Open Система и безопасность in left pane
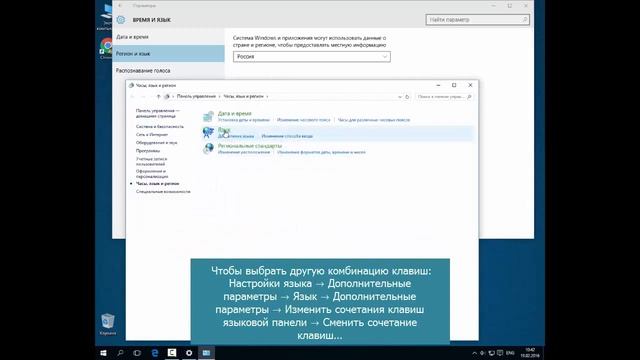 tap(160, 127)
